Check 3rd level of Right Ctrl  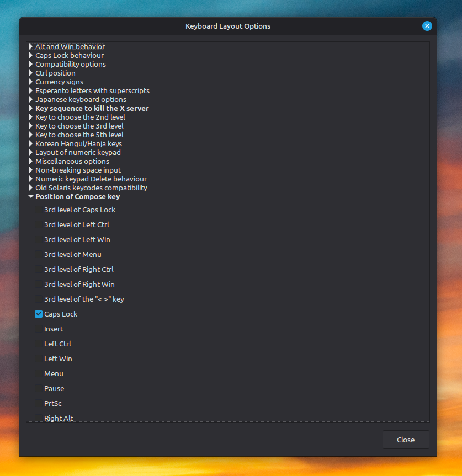pos(38,269)
